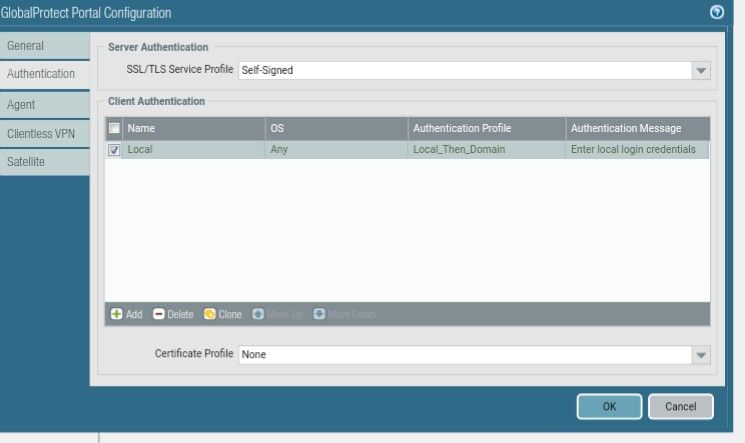The image size is (745, 443).
Task: Open the Agent tab
Action: [45, 105]
